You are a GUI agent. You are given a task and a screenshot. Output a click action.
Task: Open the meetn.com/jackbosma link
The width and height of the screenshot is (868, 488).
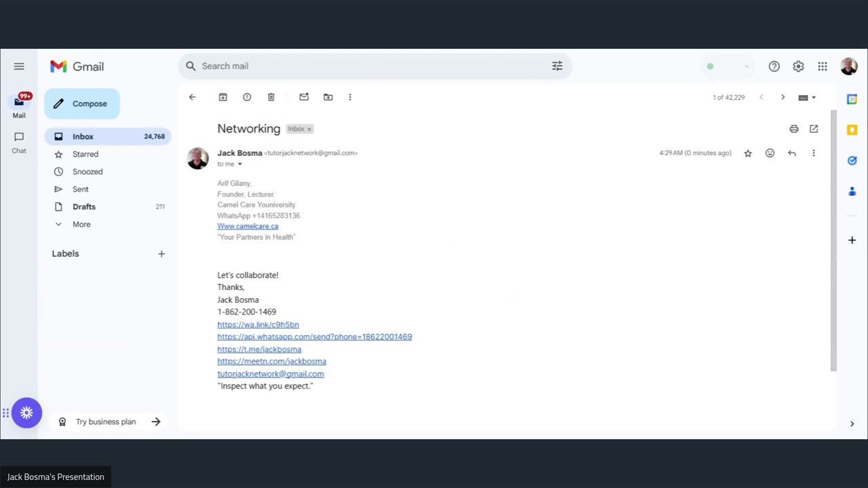(272, 361)
